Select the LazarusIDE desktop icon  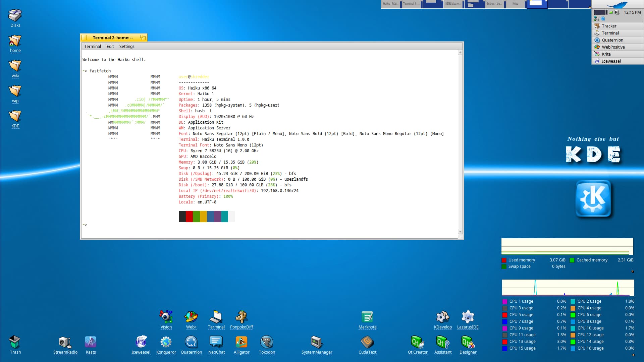(468, 317)
